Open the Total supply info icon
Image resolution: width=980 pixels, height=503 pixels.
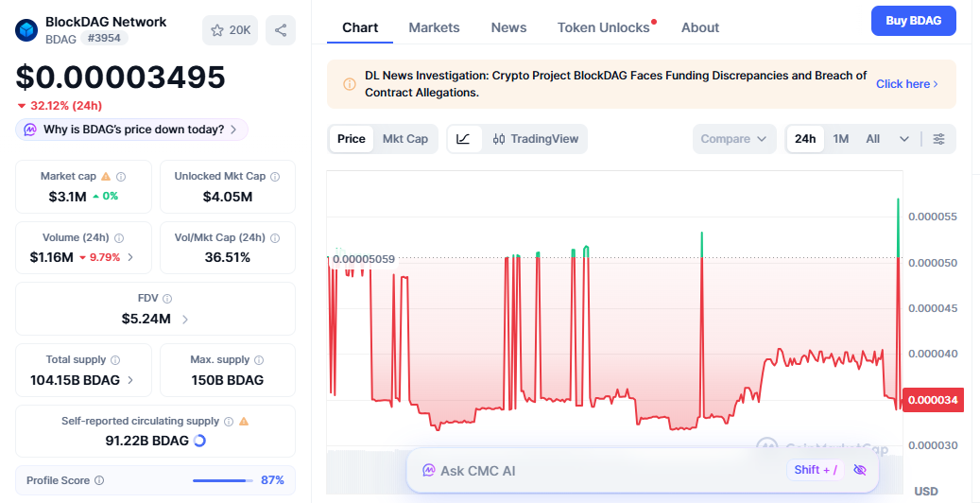click(115, 360)
